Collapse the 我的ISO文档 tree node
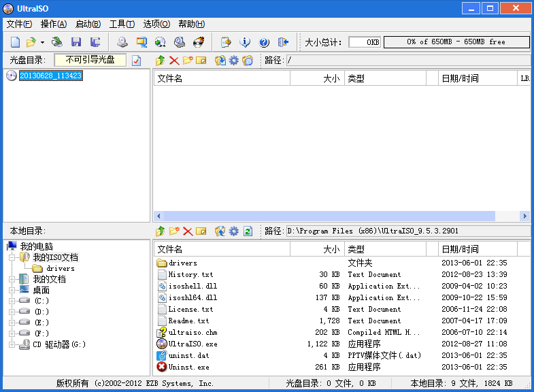Image resolution: width=534 pixels, height=392 pixels. click(12, 257)
